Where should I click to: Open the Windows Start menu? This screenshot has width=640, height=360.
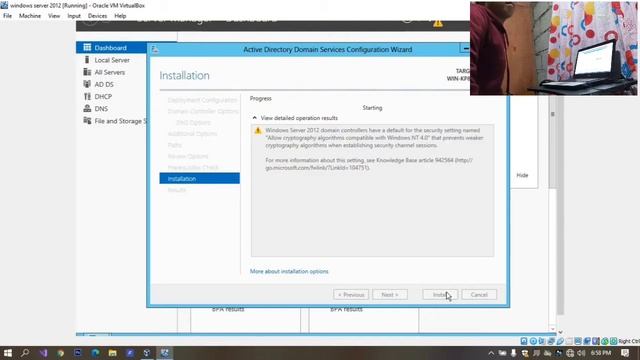tap(8, 353)
